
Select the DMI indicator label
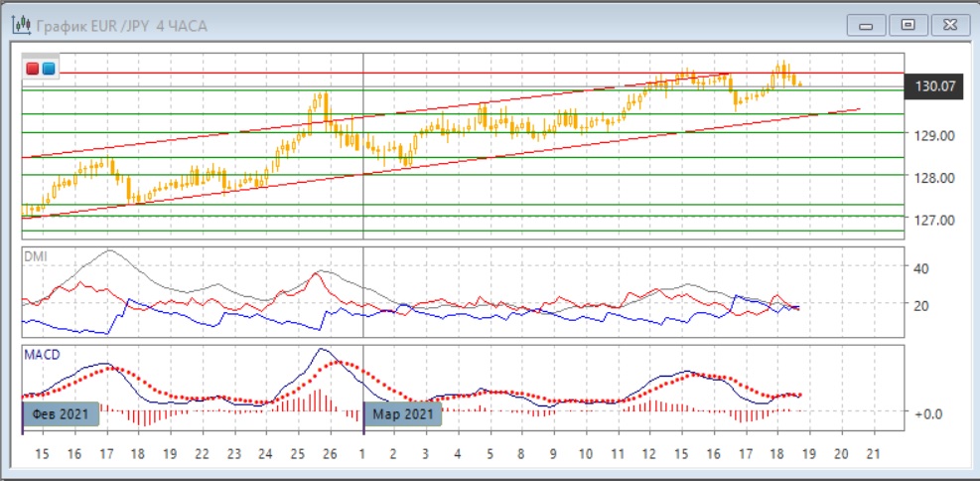(x=35, y=256)
